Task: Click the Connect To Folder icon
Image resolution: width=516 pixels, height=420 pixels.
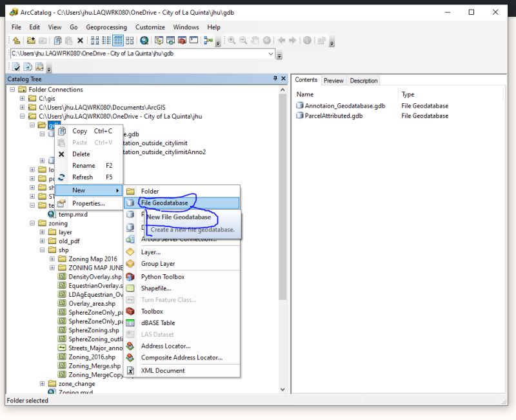Action: pyautogui.click(x=30, y=40)
